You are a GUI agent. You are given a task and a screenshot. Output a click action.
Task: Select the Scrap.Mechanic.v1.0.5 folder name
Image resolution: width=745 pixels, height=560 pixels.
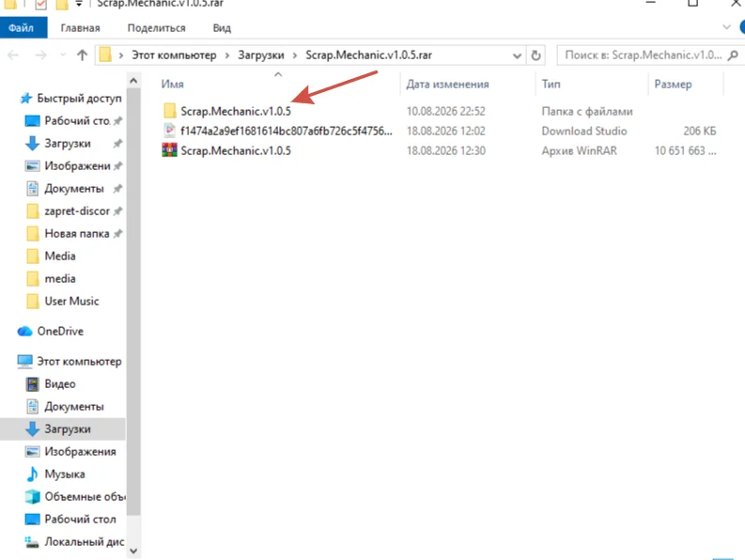pos(236,111)
